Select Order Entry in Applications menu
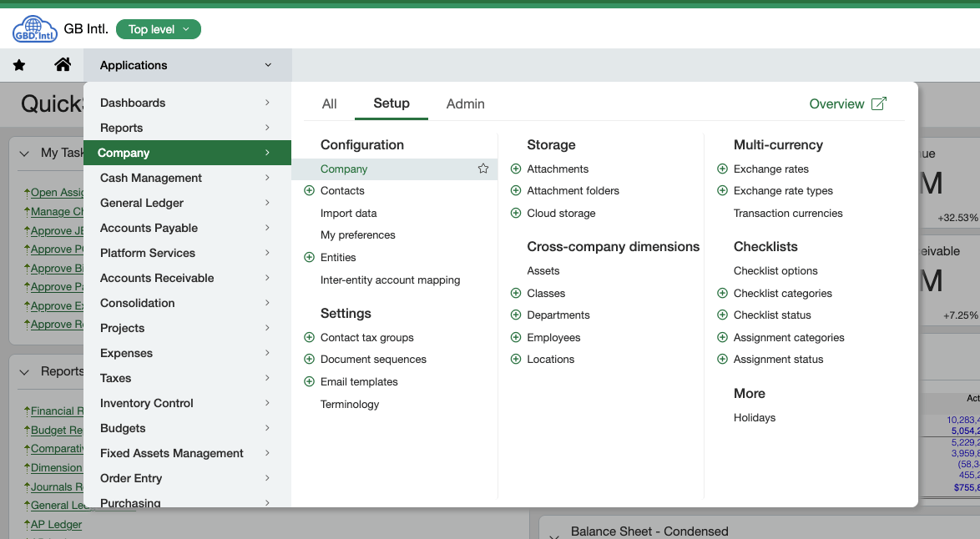 click(188, 478)
